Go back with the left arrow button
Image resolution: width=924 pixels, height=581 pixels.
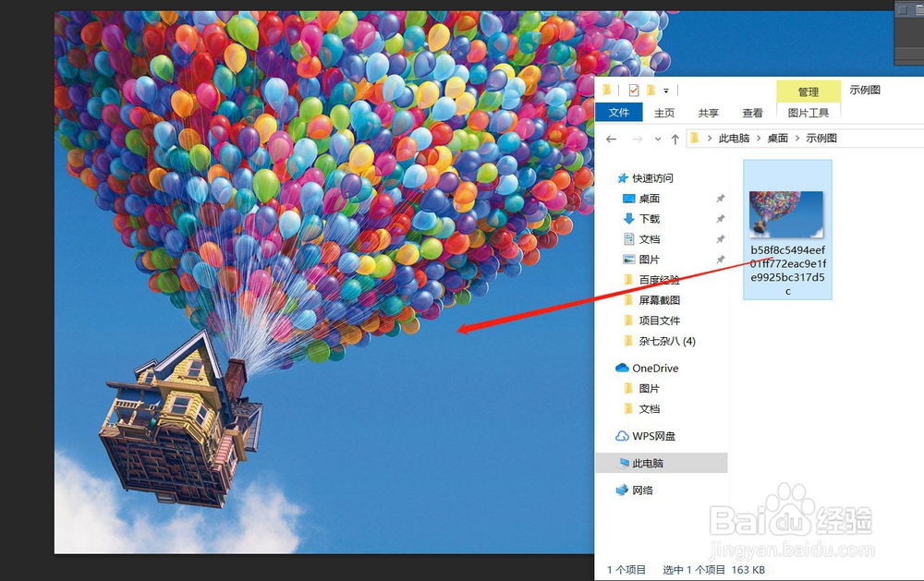612,139
